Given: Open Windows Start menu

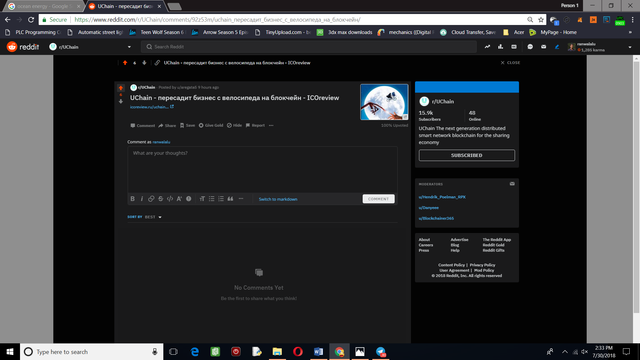Looking at the screenshot, I should [10, 351].
